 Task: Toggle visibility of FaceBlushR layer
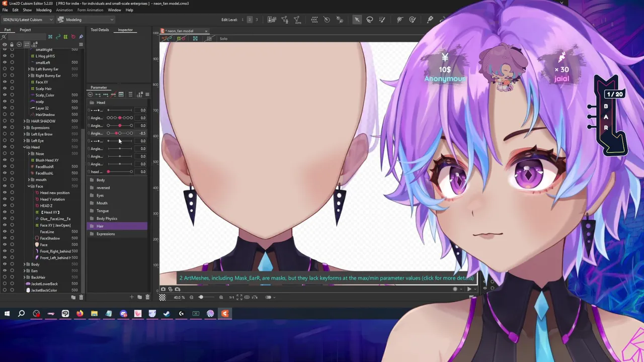(5, 166)
